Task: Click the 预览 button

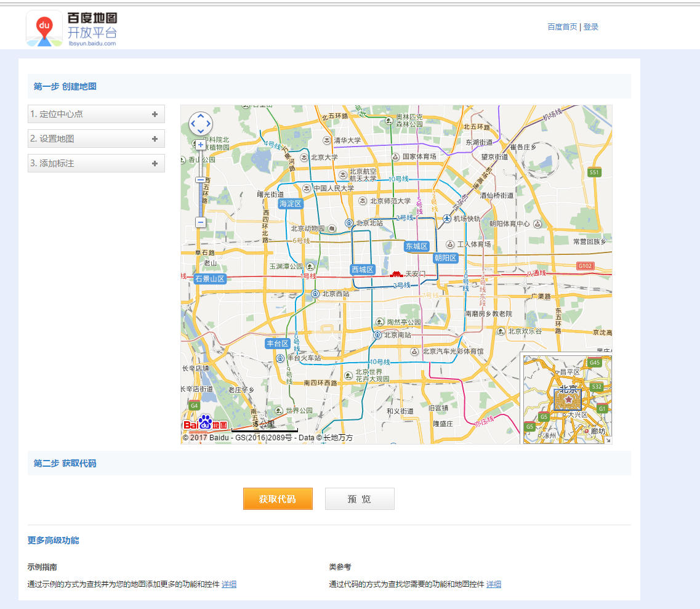Action: 360,499
